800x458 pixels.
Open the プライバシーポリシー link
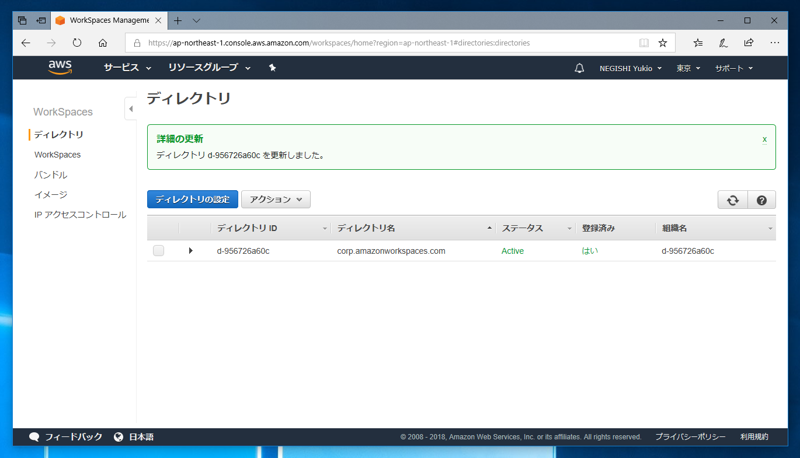(690, 437)
